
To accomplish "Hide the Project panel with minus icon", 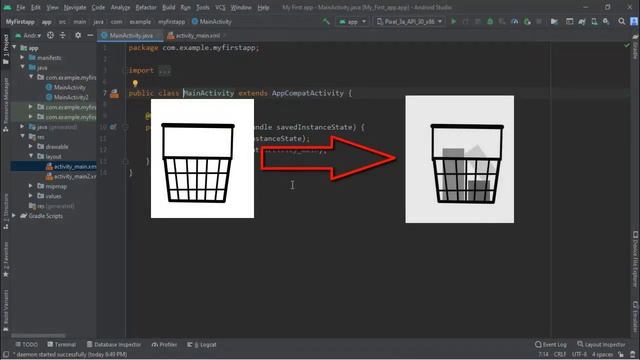I will tap(90, 36).
